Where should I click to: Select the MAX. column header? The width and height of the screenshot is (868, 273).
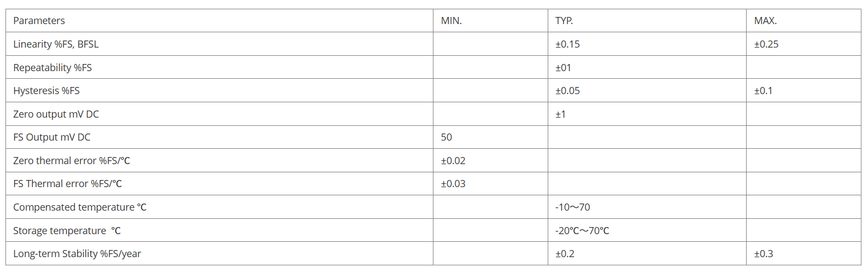coord(765,21)
